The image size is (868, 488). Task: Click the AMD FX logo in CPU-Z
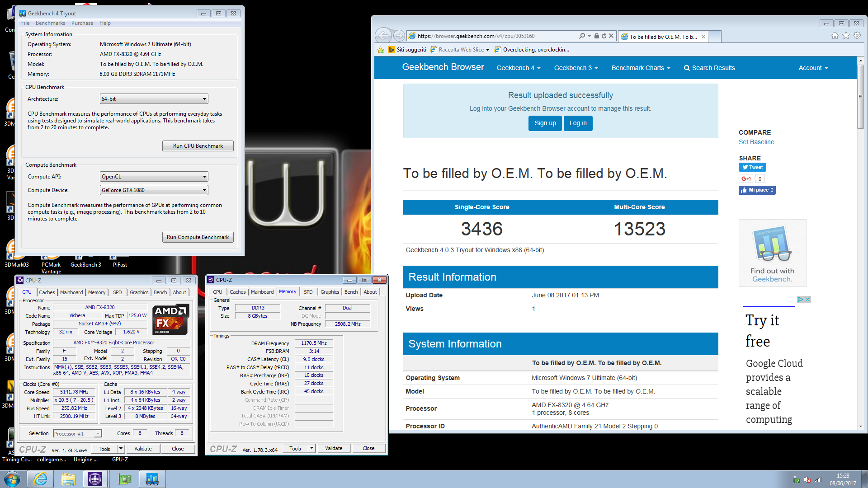click(171, 319)
